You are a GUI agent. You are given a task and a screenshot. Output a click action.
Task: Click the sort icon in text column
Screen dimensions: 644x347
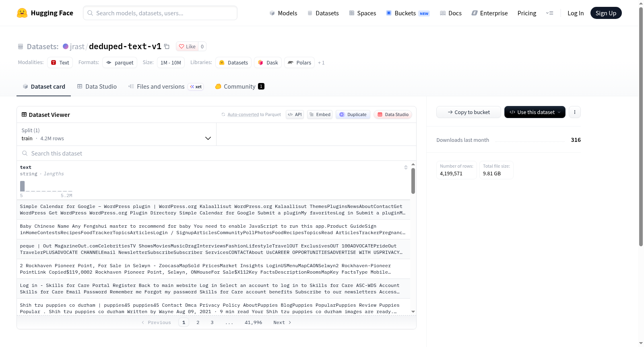[x=406, y=167]
